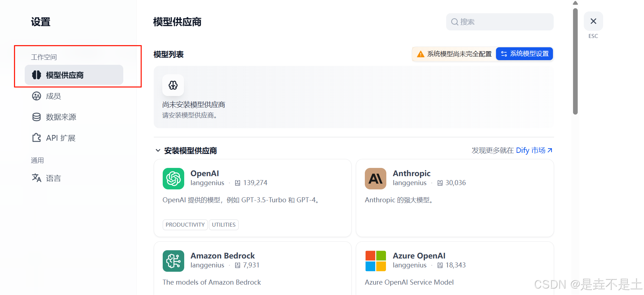Click the vertical scrollbar thumb

click(576, 61)
